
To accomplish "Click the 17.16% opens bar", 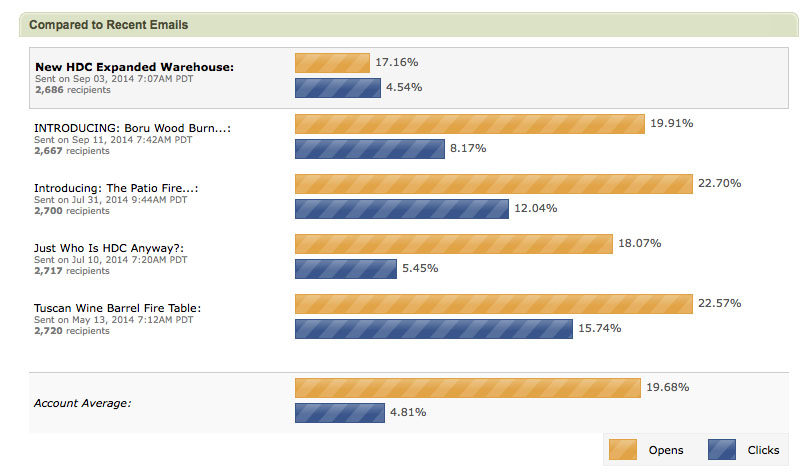I will click(332, 63).
